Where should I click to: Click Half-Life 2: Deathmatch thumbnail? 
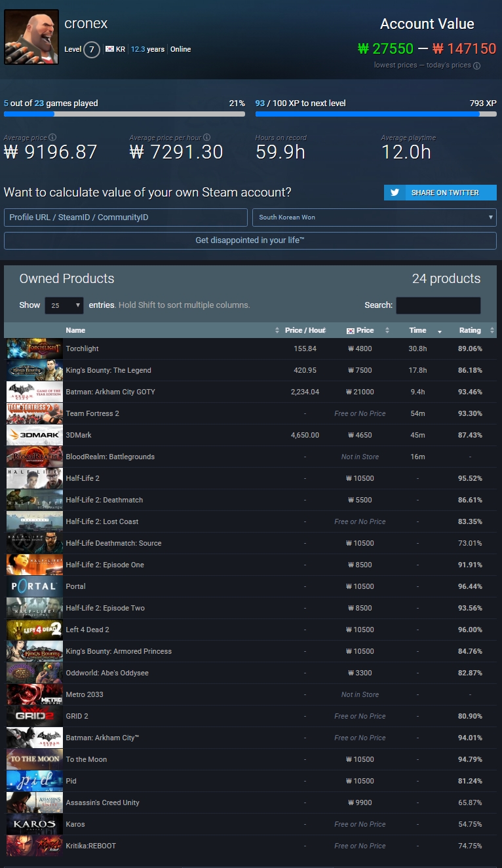pos(35,500)
